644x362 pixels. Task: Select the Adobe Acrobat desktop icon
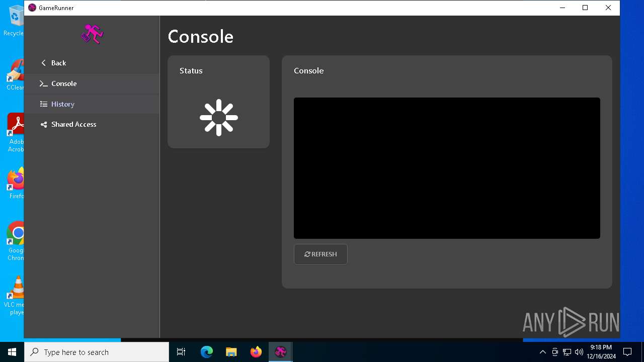tap(16, 133)
